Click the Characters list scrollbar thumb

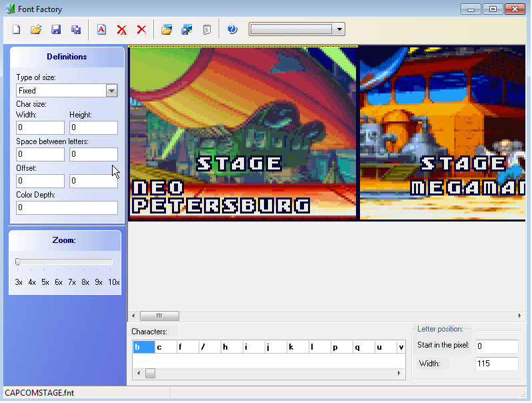tap(150, 374)
